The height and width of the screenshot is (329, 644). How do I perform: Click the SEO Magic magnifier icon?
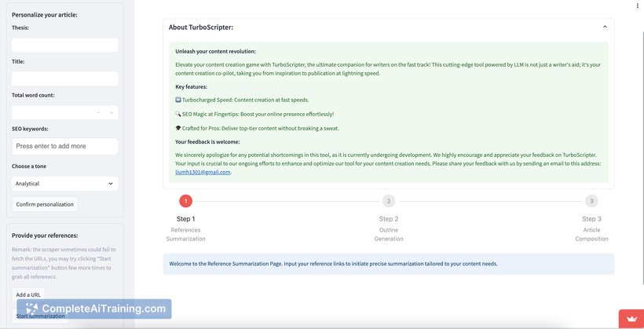pos(177,114)
